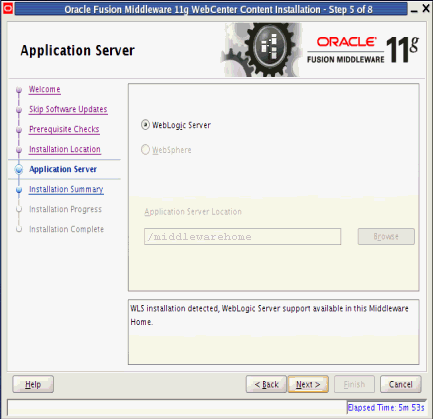Open Help for this installer step

[x=33, y=384]
